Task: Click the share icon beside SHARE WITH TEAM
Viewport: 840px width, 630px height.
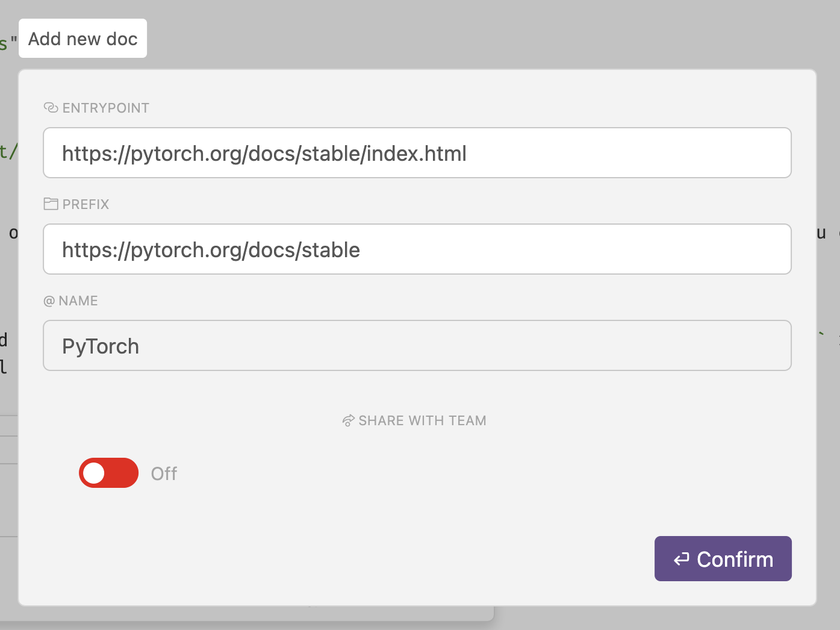Action: (348, 421)
